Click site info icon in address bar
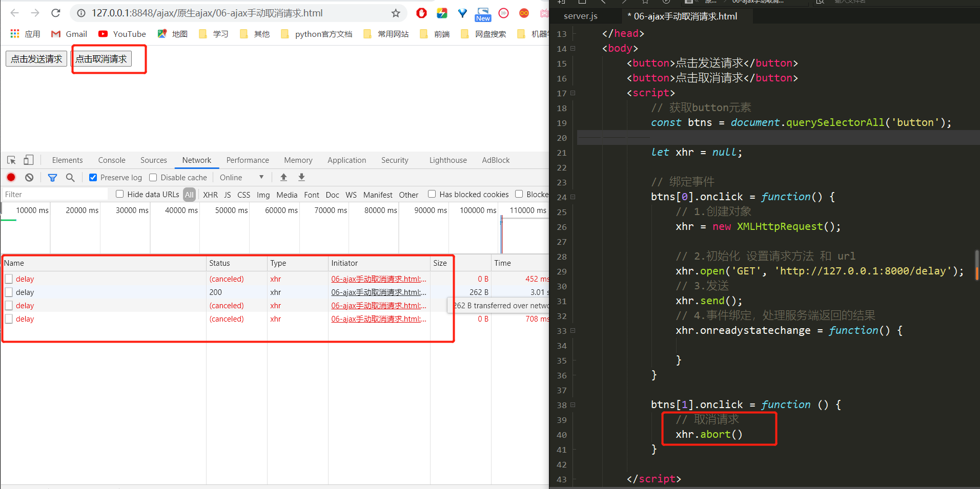Viewport: 980px width, 489px height. point(81,13)
